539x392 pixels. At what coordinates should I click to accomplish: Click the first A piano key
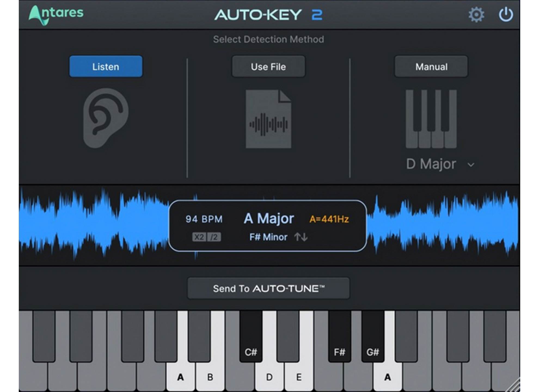click(180, 377)
